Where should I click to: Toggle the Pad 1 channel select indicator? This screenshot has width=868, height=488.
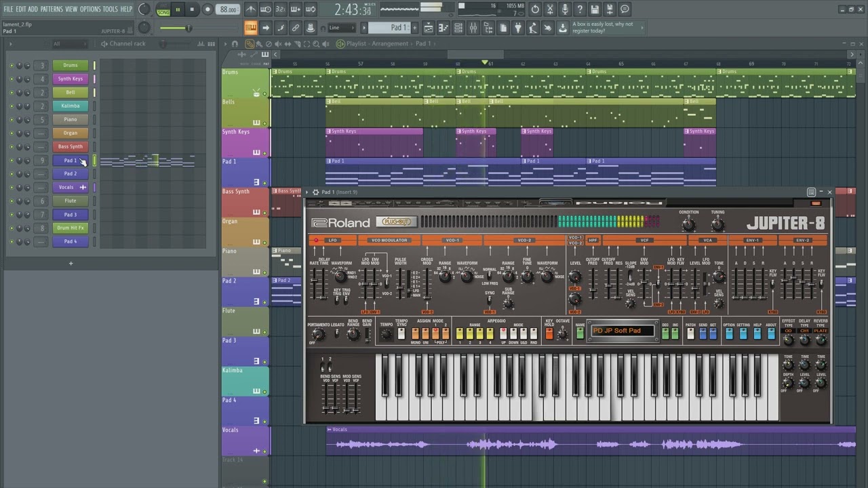coord(94,160)
